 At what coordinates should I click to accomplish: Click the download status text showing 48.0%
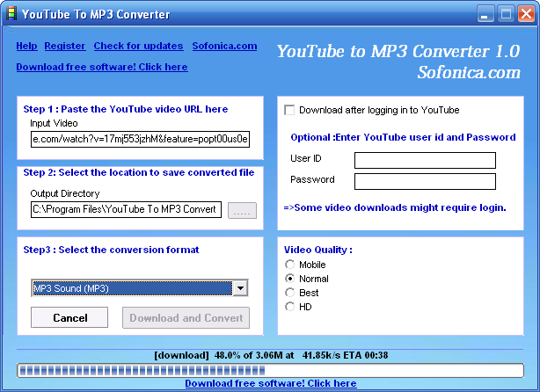(271, 355)
